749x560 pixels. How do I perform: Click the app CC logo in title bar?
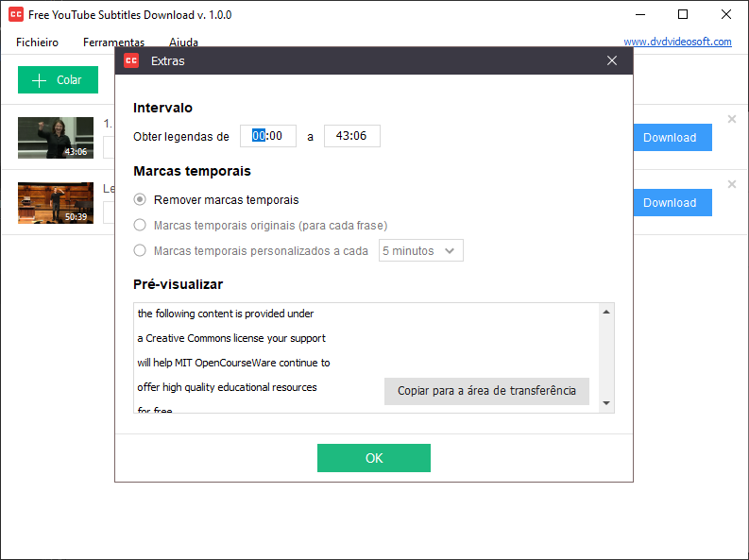click(x=16, y=14)
